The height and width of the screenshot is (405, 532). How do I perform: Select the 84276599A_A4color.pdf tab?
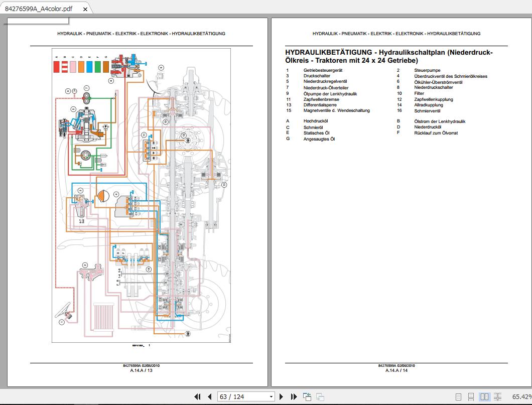coord(38,9)
